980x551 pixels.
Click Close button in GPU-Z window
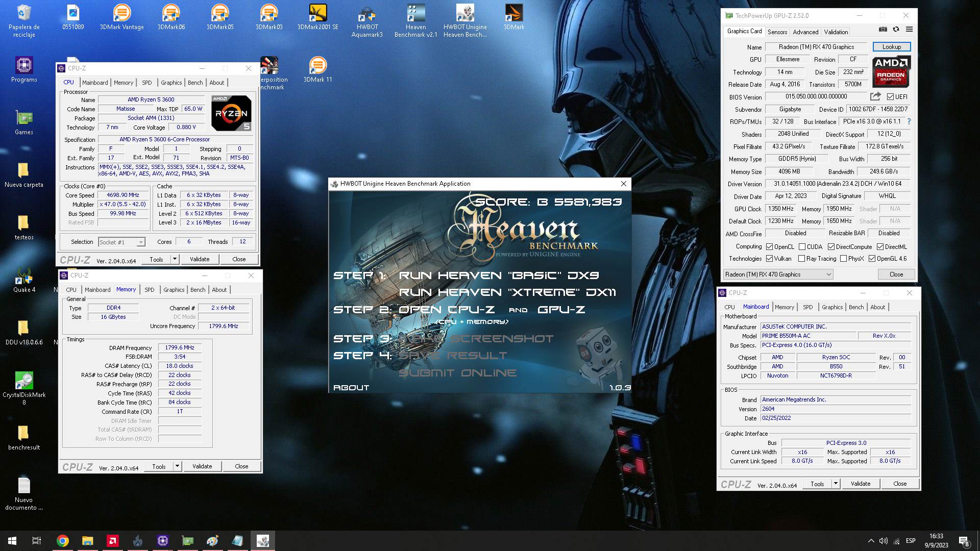click(x=896, y=274)
